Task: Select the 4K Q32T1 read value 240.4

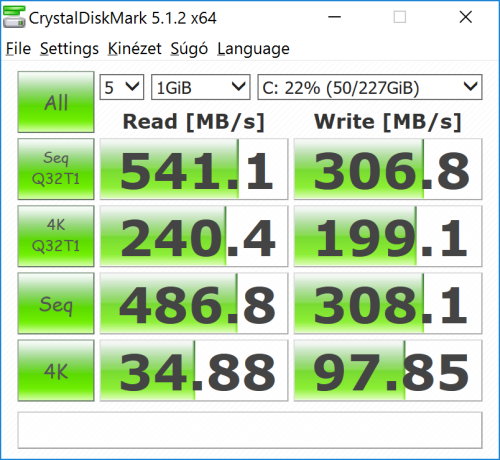Action: [x=194, y=236]
